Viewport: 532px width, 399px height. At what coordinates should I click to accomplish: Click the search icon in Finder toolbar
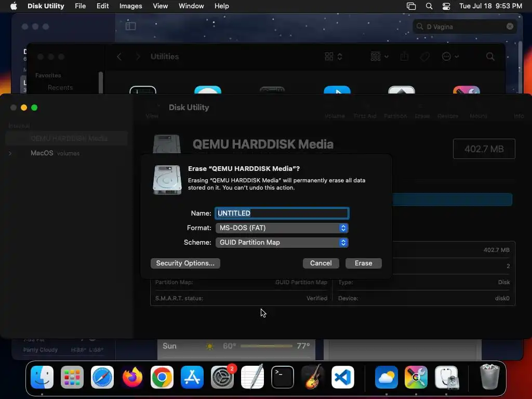coord(490,57)
